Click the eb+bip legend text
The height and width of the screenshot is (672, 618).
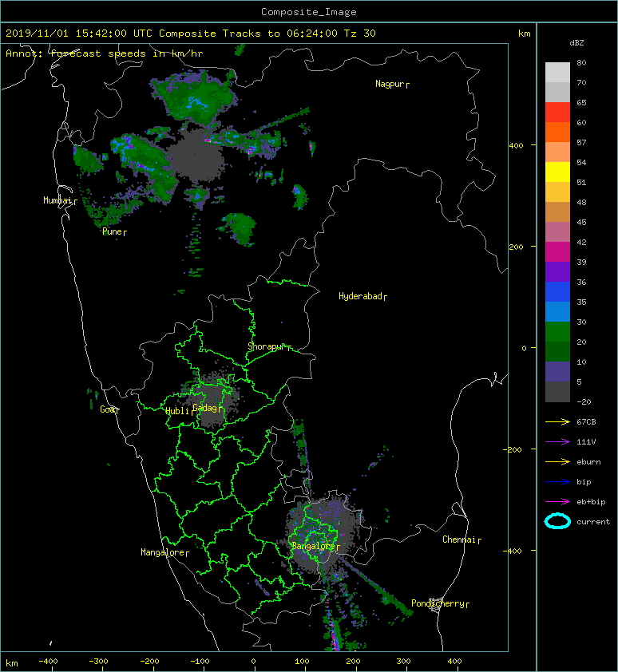pyautogui.click(x=591, y=502)
